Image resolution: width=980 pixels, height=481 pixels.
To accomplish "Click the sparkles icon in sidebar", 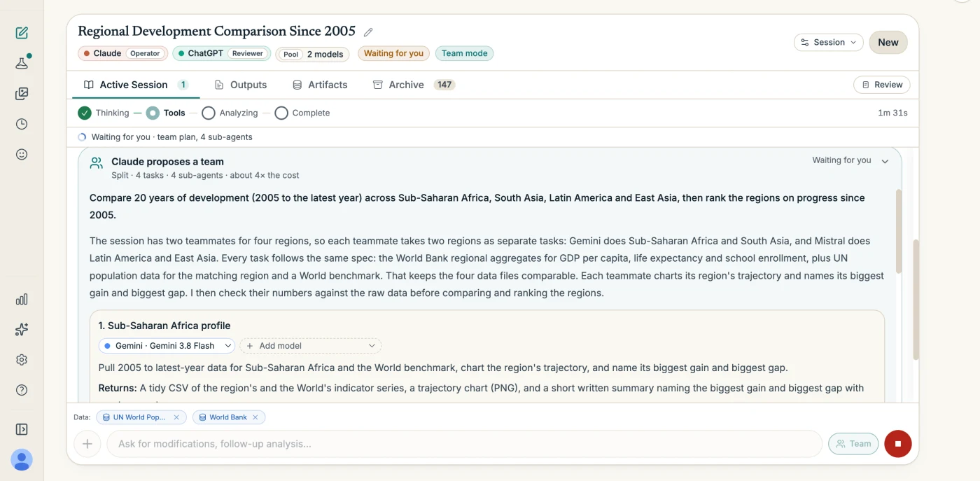I will pos(22,330).
